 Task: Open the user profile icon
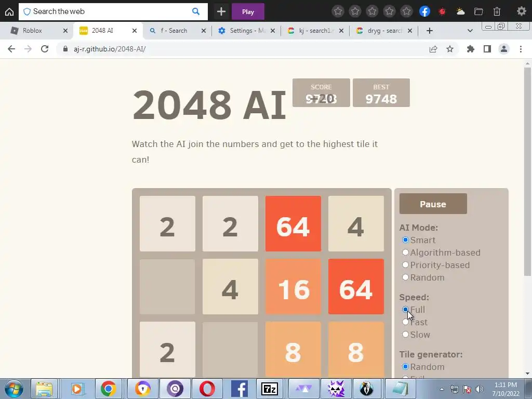pos(504,49)
